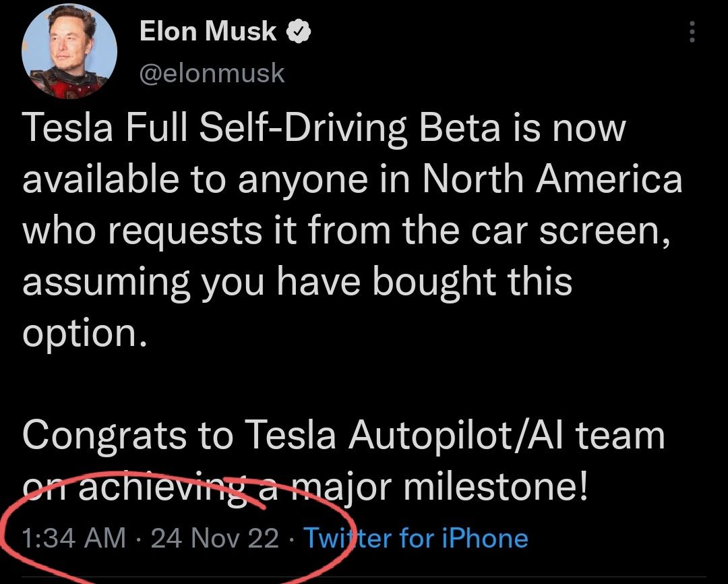Open the @elonmusk handle
728x584 pixels.
pos(212,73)
